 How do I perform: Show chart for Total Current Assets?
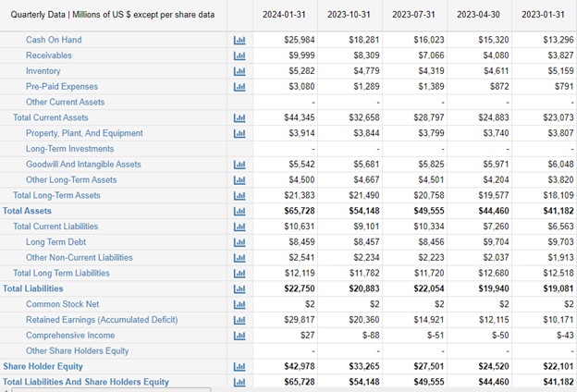point(239,118)
